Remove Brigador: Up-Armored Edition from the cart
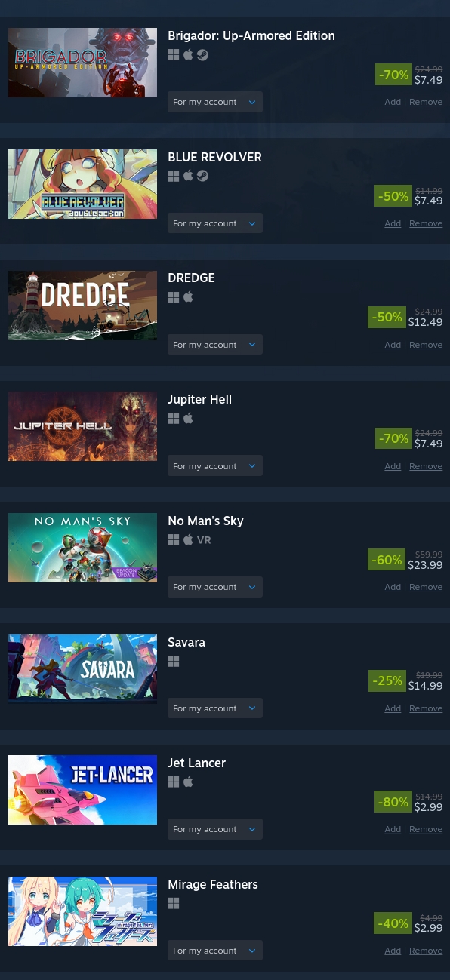450x980 pixels. tap(426, 102)
